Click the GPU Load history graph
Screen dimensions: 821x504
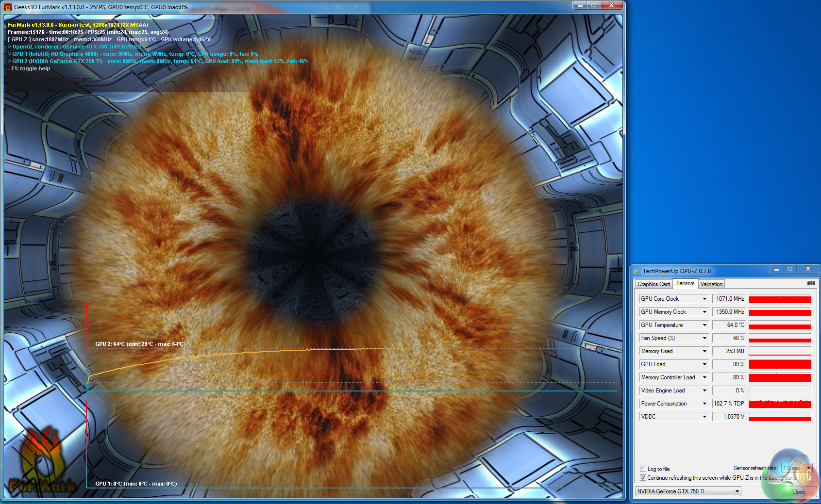coord(780,364)
